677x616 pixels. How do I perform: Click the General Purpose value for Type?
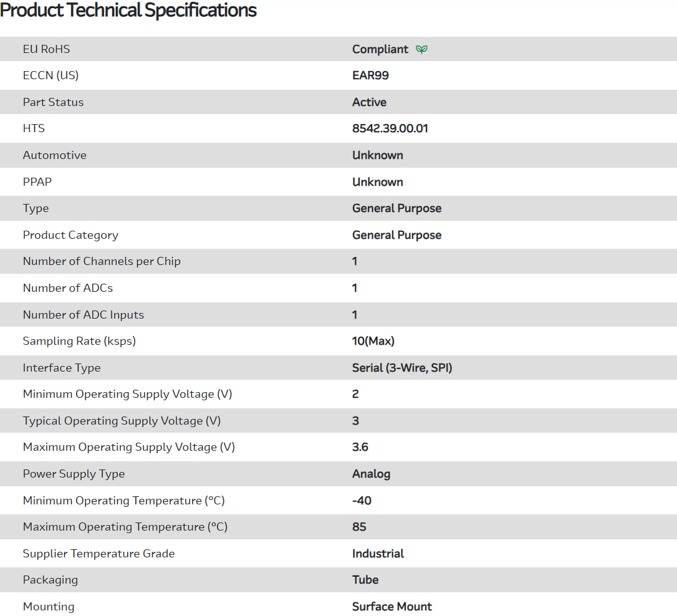tap(396, 208)
